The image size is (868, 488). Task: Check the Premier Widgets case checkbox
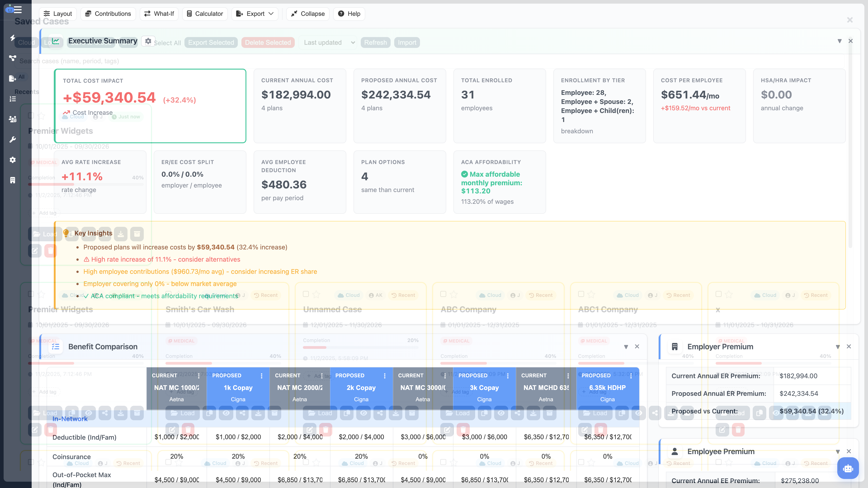[x=31, y=115]
